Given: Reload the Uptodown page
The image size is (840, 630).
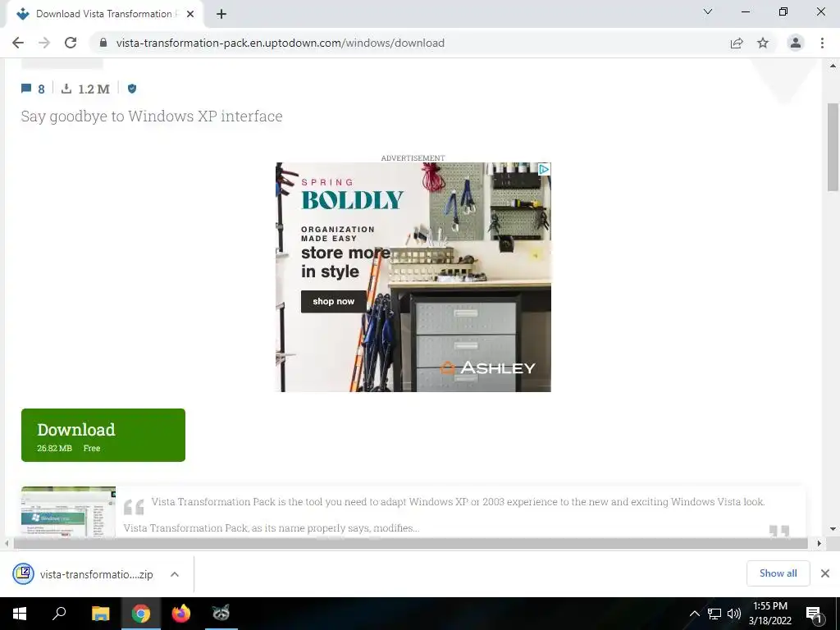Looking at the screenshot, I should point(71,43).
